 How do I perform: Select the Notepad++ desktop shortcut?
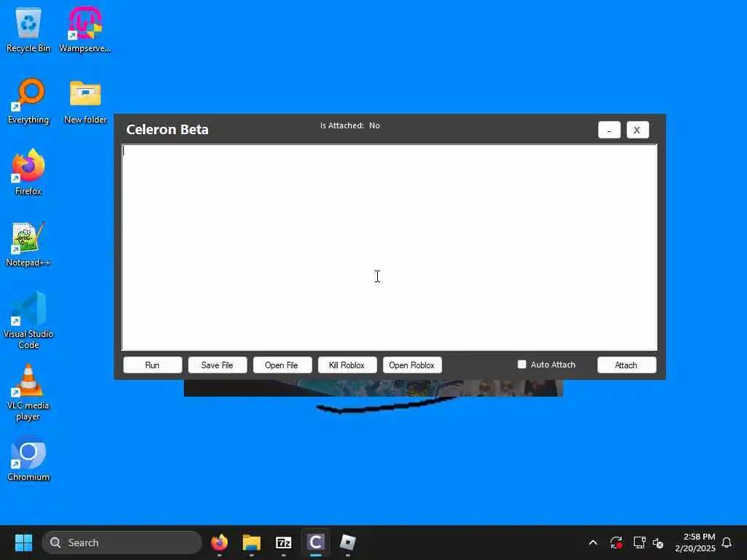click(x=28, y=244)
